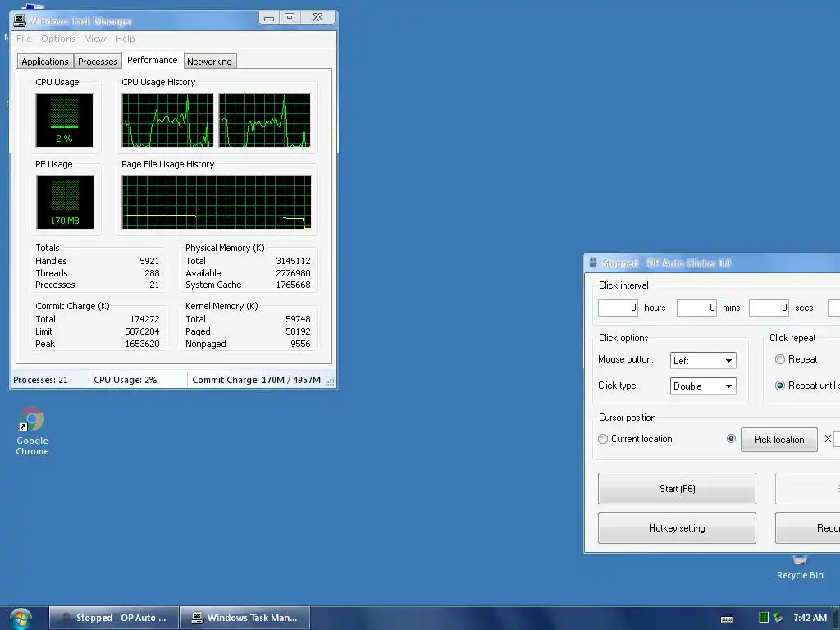Choose the Current location radio button
Viewport: 840px width, 630px height.
coord(603,440)
